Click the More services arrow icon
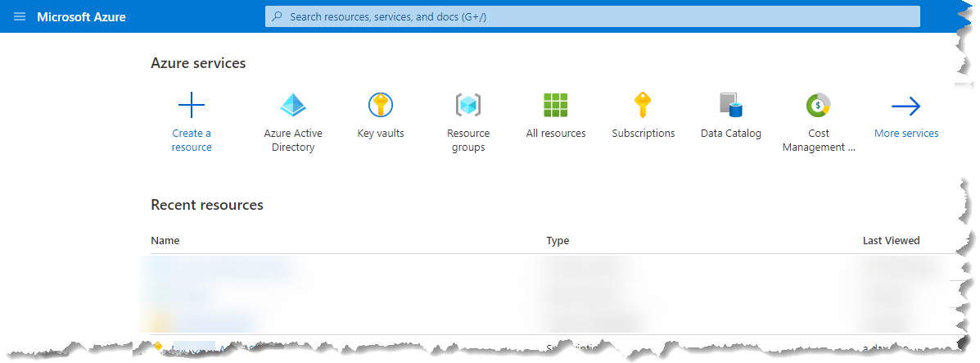 click(906, 107)
